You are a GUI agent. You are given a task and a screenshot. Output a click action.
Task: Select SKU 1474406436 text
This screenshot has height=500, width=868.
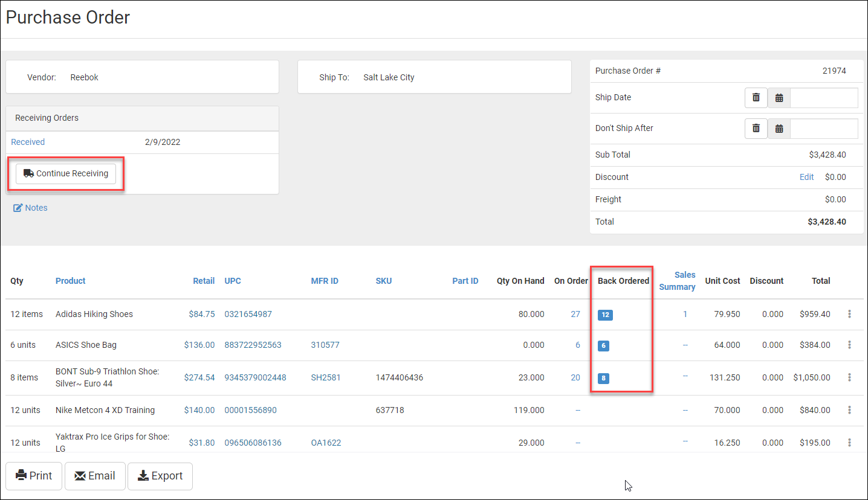coord(400,377)
